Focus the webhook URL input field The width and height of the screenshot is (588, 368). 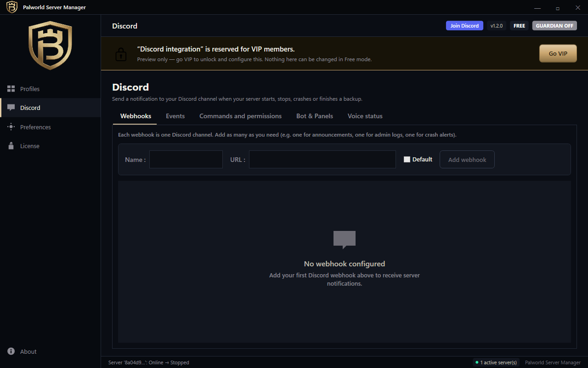click(x=322, y=159)
